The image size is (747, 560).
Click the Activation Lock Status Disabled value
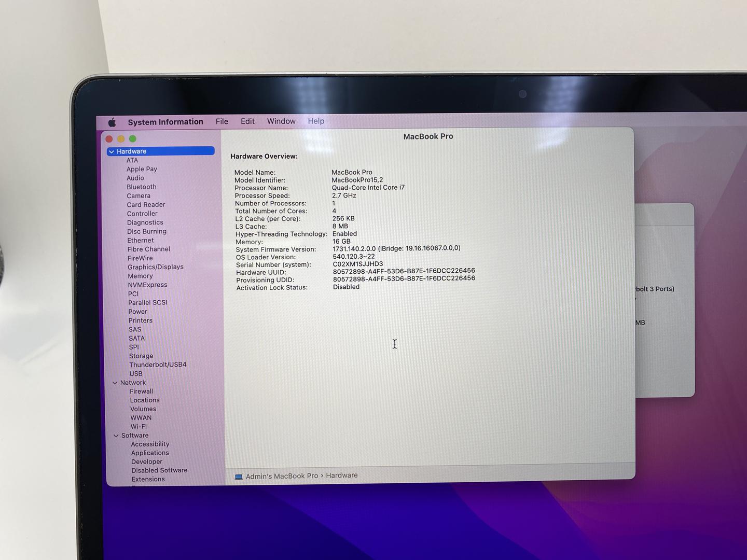[x=346, y=287]
